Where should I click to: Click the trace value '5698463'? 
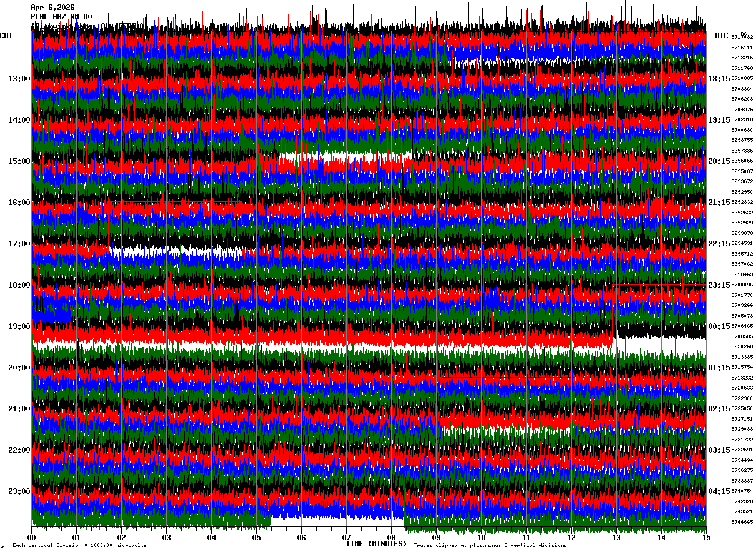pyautogui.click(x=742, y=274)
